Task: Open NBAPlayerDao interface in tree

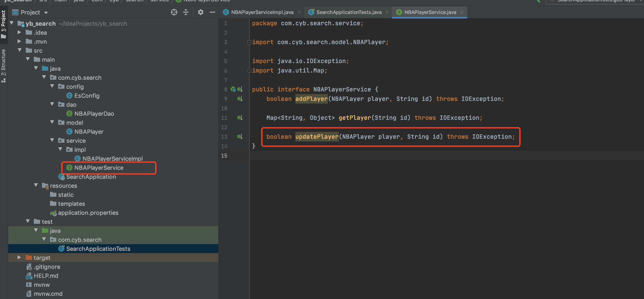Action: point(94,113)
